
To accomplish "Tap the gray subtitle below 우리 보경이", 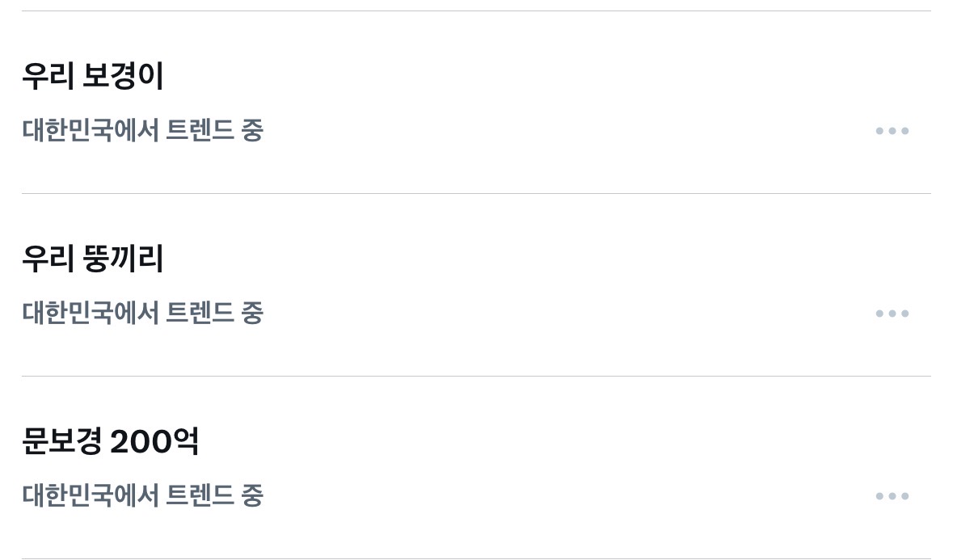I will pos(142,131).
